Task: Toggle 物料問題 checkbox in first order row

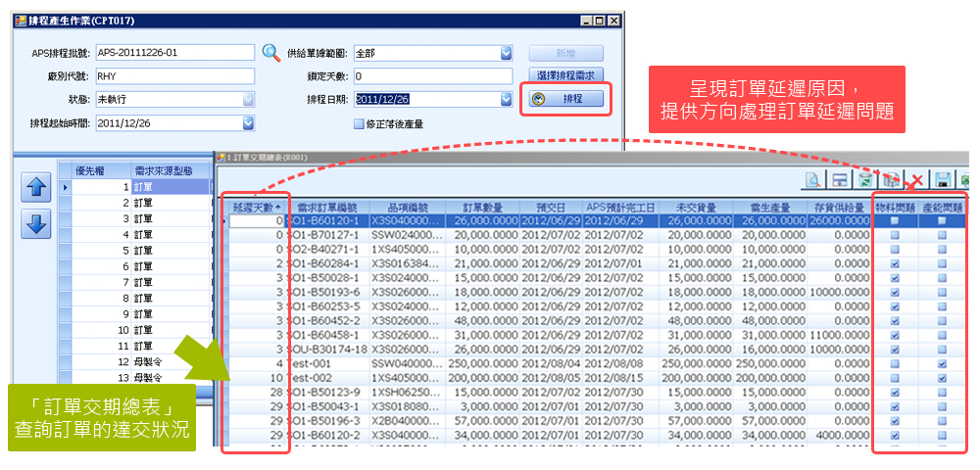Action: point(894,221)
